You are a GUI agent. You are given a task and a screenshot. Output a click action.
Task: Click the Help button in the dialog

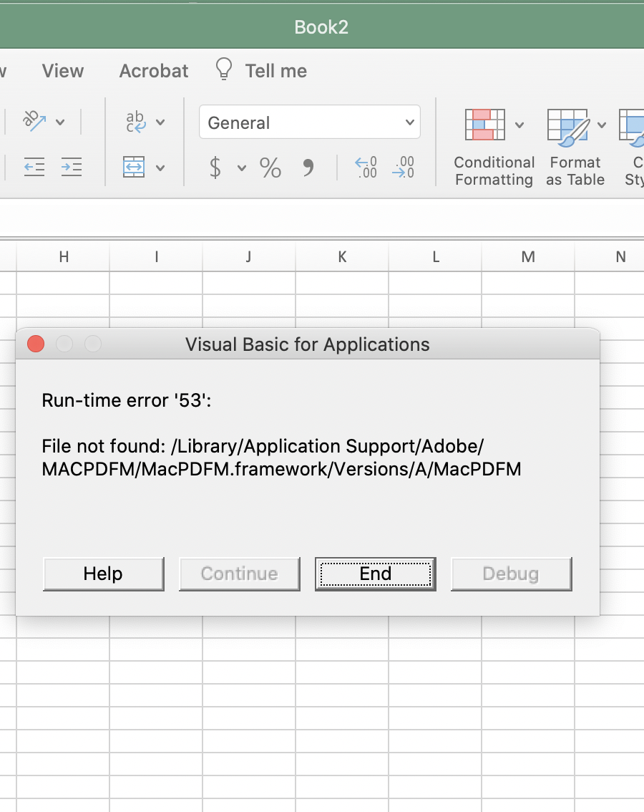tap(104, 574)
